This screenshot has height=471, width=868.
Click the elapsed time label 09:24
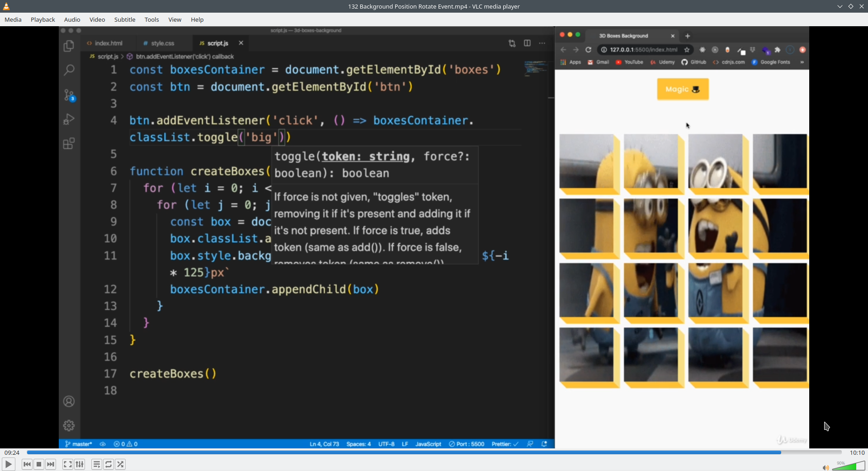[x=12, y=452]
